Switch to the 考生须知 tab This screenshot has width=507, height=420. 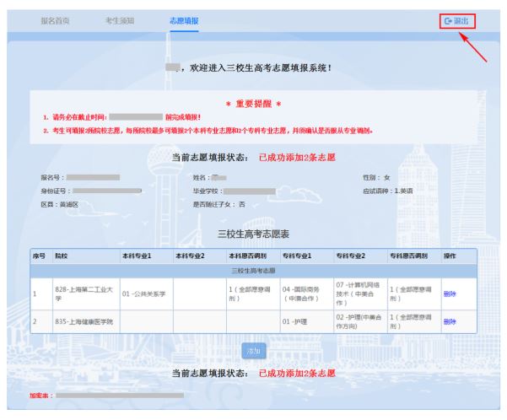point(121,19)
